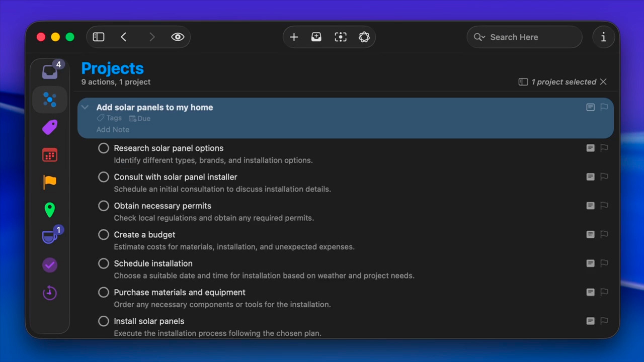Click the Search Here field
This screenshot has height=362, width=644.
(528, 37)
